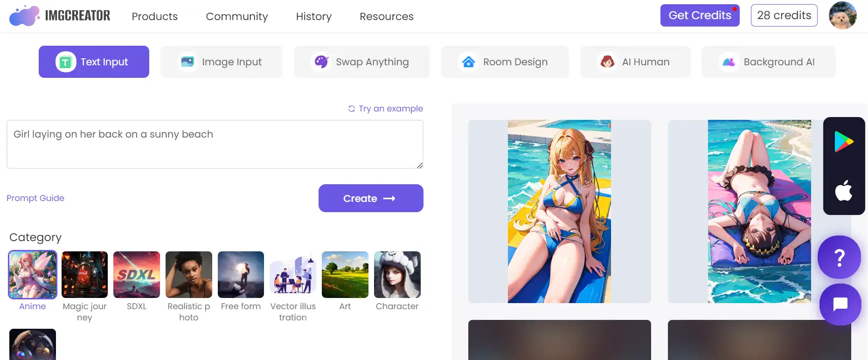Click the 28 credits balance button

pos(784,15)
